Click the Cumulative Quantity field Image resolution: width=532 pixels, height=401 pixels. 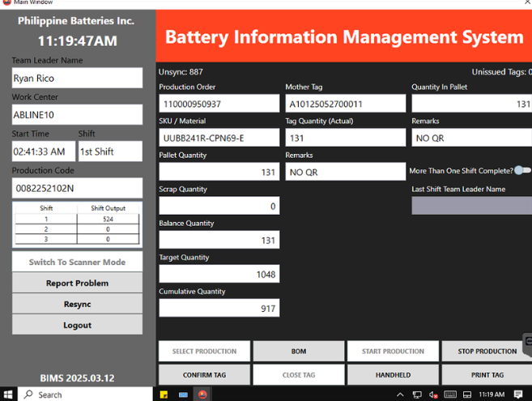219,308
